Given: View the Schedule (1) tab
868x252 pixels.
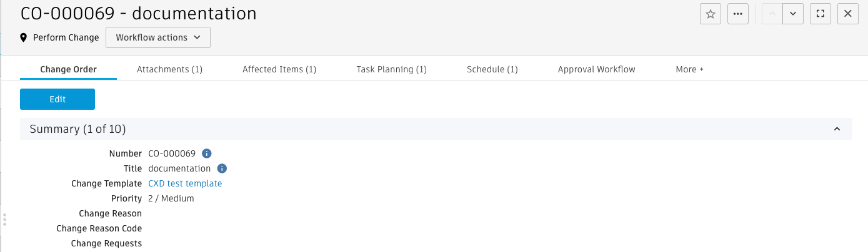Looking at the screenshot, I should click(492, 69).
